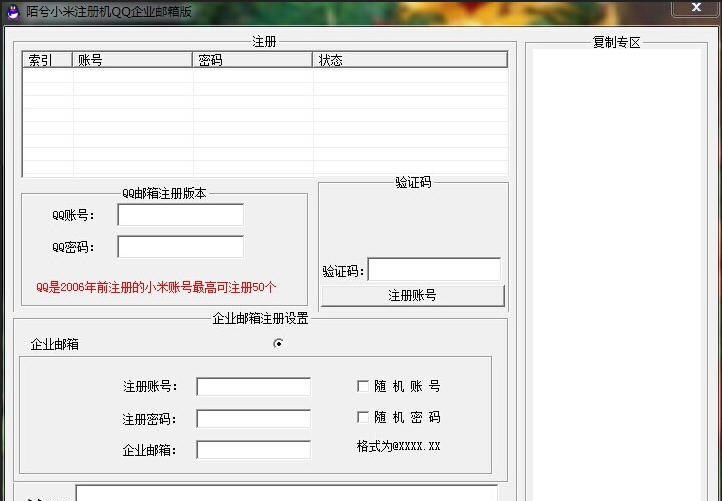Click the 企业邮箱 label beside the radio button

pyautogui.click(x=54, y=344)
